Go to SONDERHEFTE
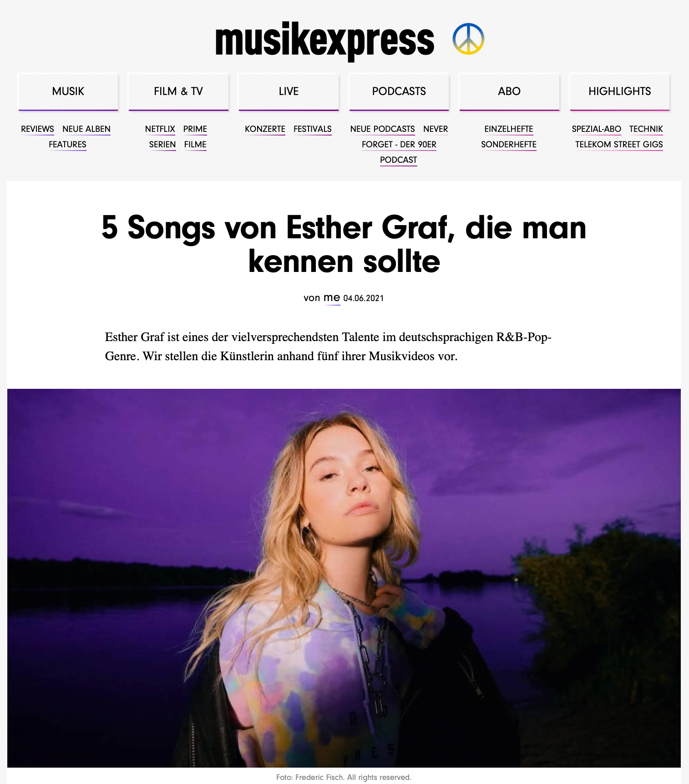 (x=509, y=145)
